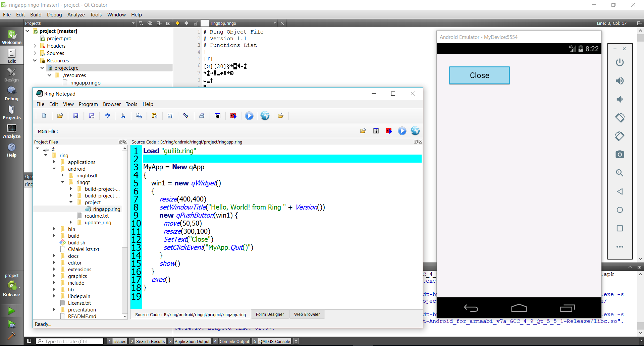Take emulator screenshot with the camera icon
The height and width of the screenshot is (346, 644).
pos(620,154)
